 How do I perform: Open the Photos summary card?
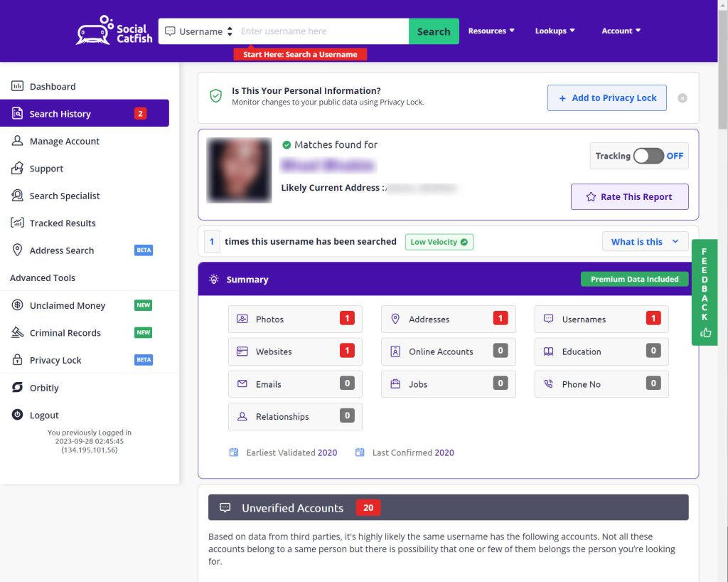tap(295, 319)
